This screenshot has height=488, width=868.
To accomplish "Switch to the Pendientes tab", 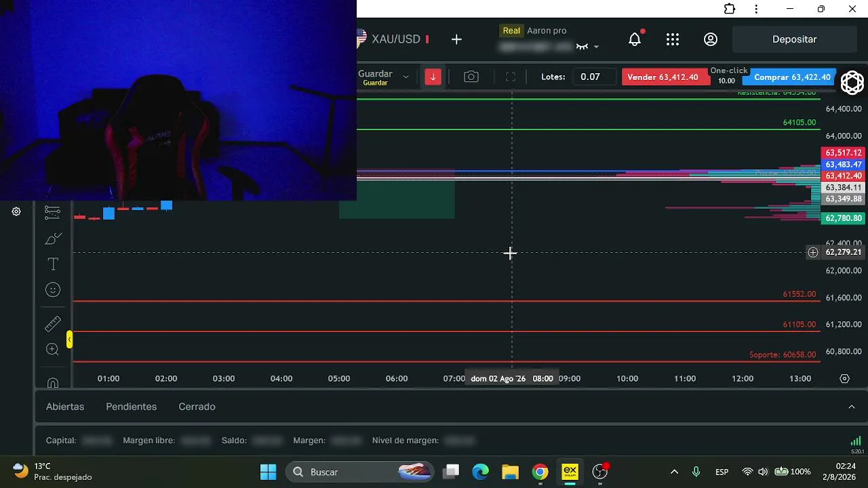I will click(x=132, y=407).
